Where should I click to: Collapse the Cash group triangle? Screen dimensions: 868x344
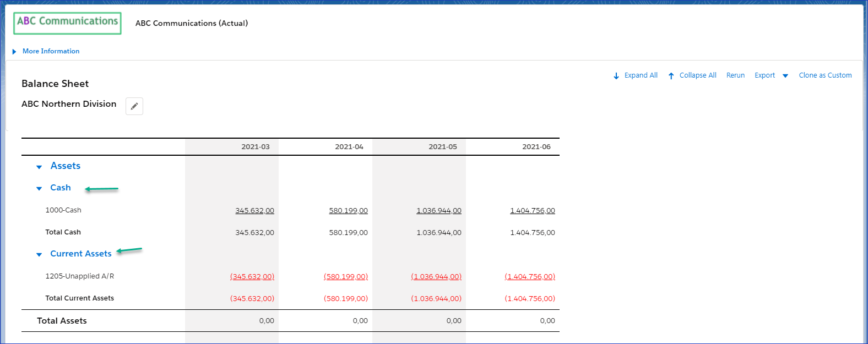[39, 189]
